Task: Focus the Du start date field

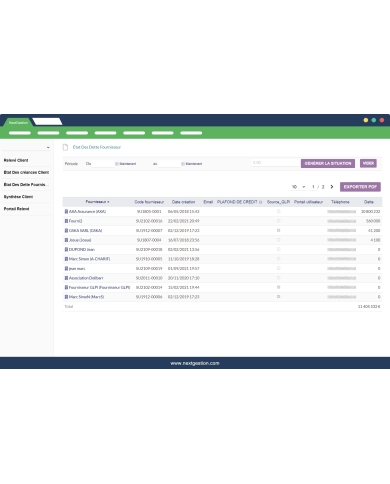Action: click(103, 164)
